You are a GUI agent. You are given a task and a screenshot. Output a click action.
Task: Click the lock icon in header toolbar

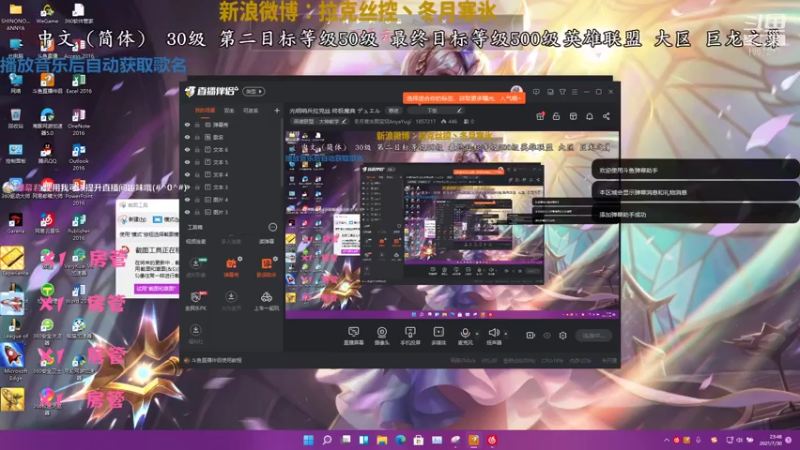click(x=556, y=116)
